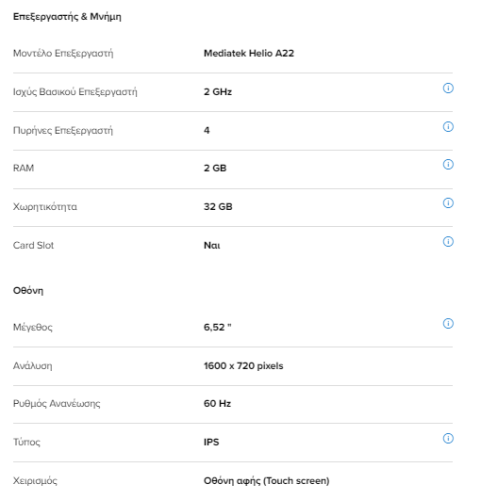Image resolution: width=481 pixels, height=500 pixels.
Task: Click the Ανάλυση row label
Action: coord(33,366)
